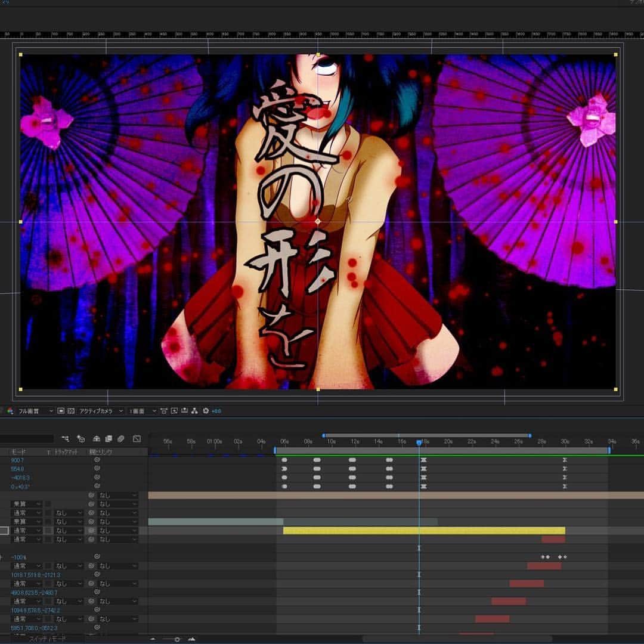Toggle preserve transparency box on the yellow layer row
The width and height of the screenshot is (644, 644).
(x=48, y=531)
